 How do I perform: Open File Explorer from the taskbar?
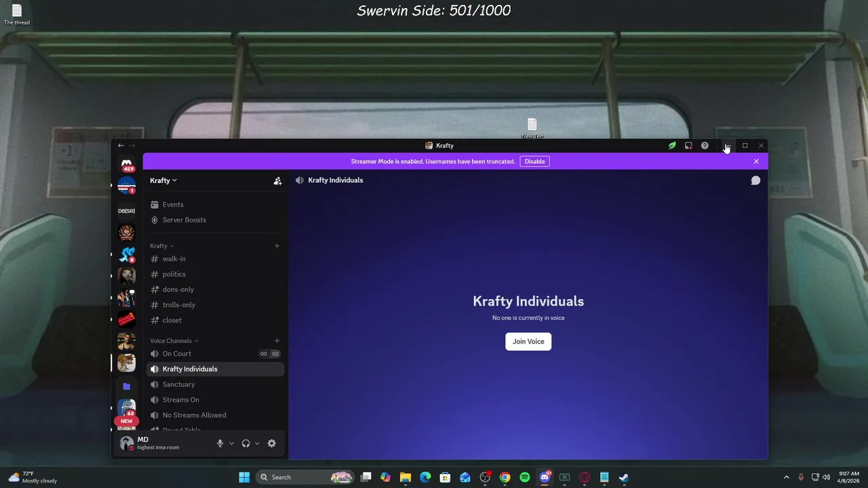click(x=406, y=477)
